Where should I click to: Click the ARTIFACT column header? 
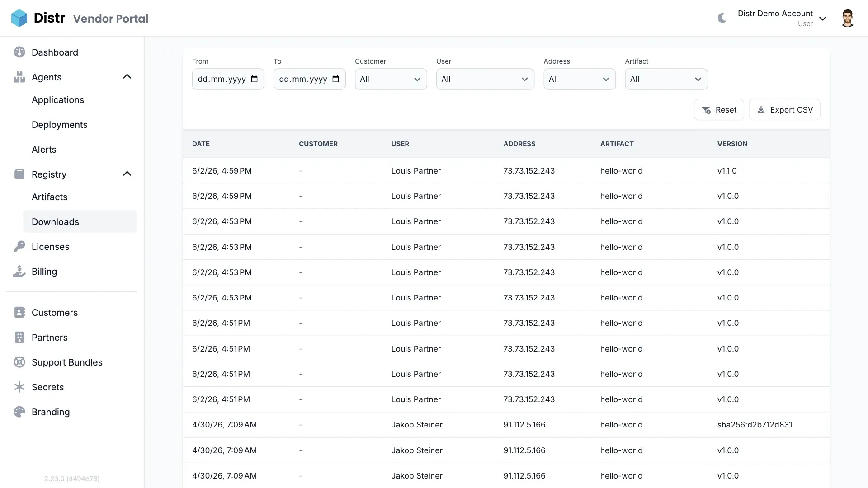[617, 144]
